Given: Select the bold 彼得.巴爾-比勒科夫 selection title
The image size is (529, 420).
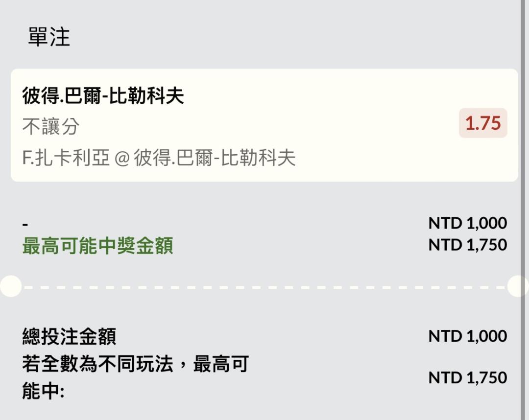Looking at the screenshot, I should 103,95.
